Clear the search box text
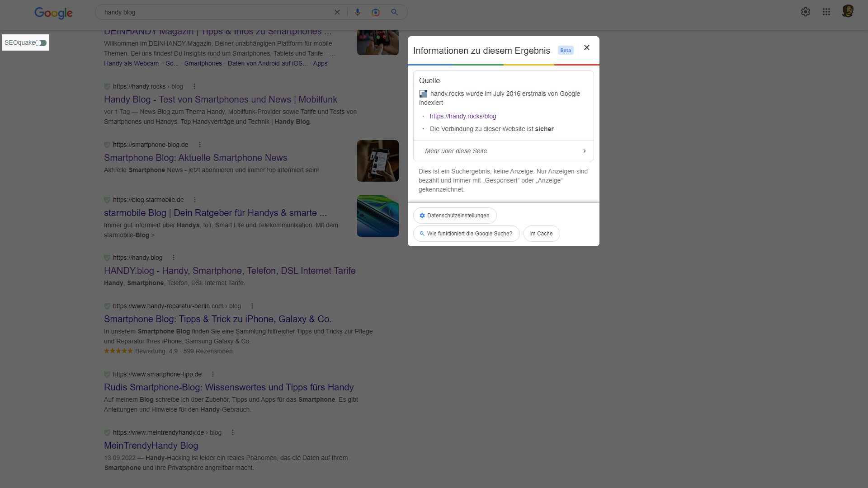Viewport: 868px width, 488px height. pos(337,12)
